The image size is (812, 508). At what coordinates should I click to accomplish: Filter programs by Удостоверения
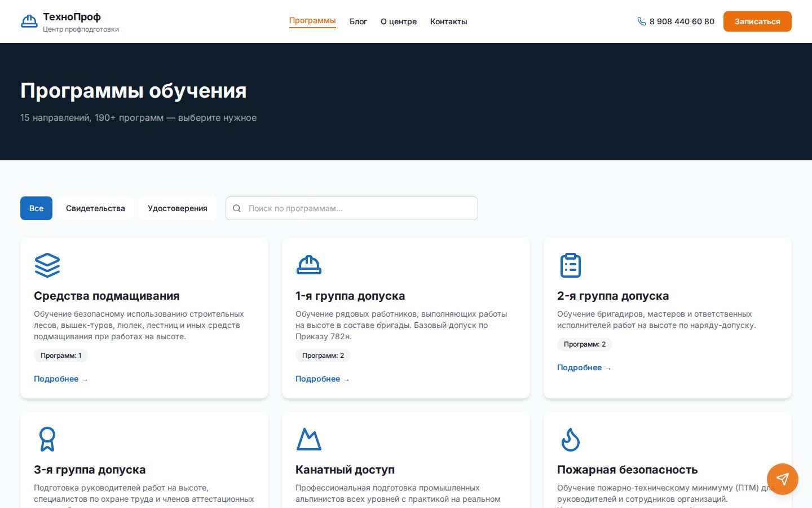pyautogui.click(x=178, y=208)
